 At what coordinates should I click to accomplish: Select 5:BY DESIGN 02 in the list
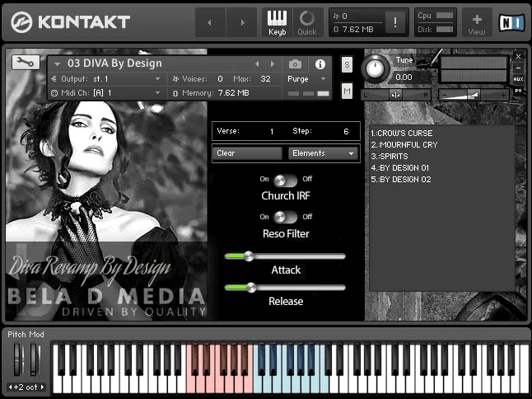pos(401,179)
